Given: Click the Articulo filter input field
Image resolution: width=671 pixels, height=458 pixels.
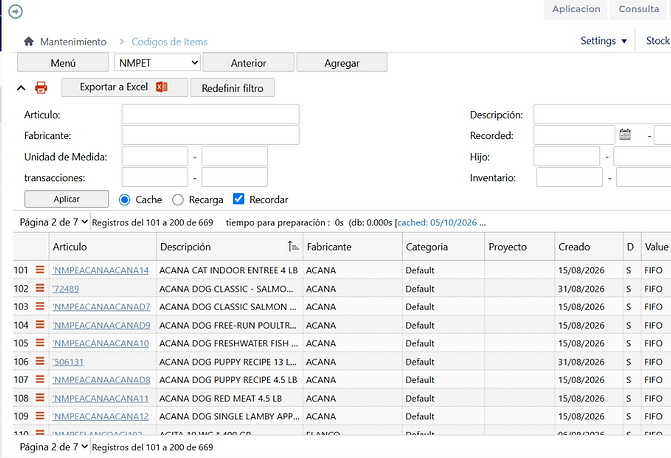Looking at the screenshot, I should 211,114.
